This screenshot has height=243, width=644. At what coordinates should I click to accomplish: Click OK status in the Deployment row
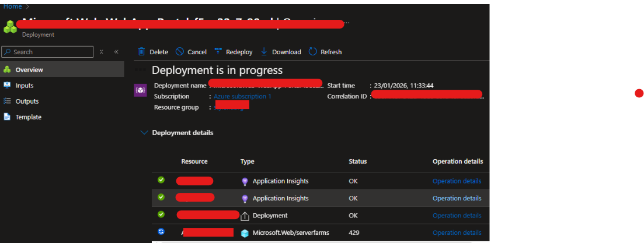click(353, 216)
